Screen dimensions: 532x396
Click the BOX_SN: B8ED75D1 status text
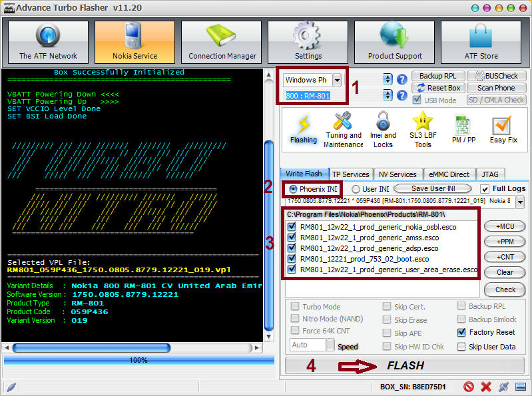click(x=413, y=387)
